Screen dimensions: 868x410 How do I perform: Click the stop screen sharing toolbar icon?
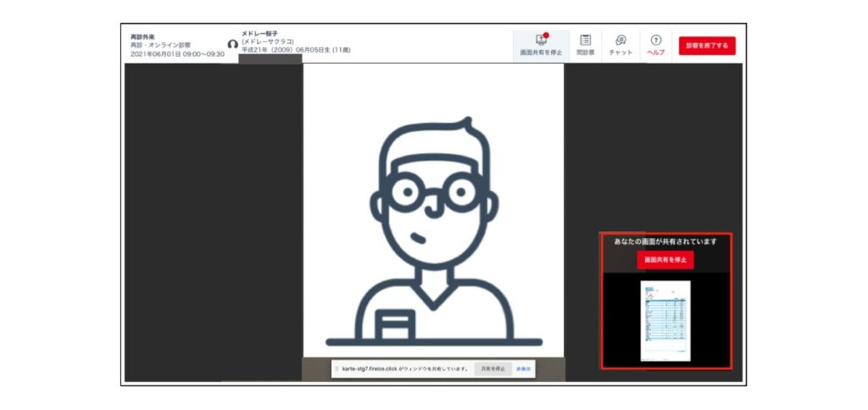541,40
